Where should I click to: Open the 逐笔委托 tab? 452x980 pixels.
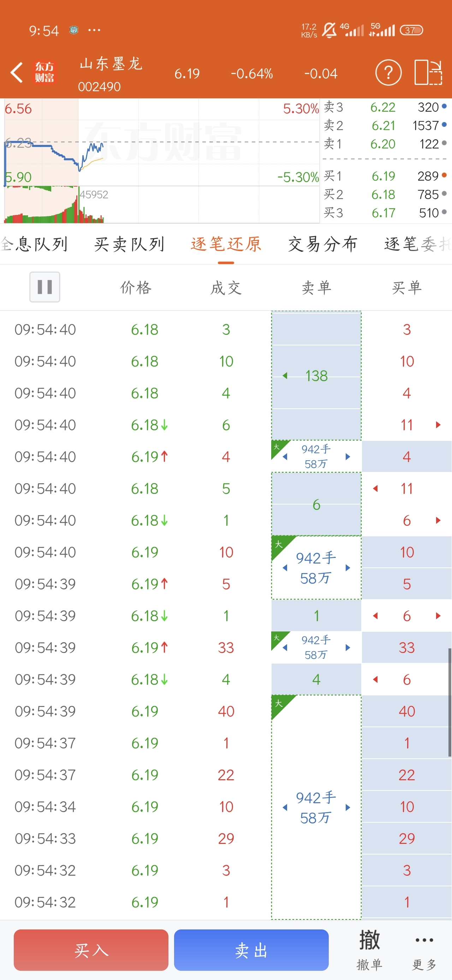417,244
